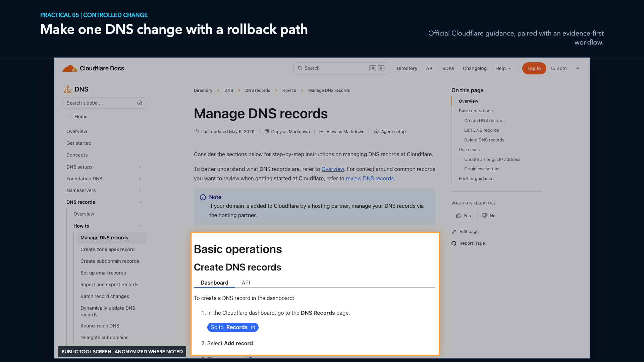
Task: Click the Agent setup link
Action: click(x=390, y=131)
